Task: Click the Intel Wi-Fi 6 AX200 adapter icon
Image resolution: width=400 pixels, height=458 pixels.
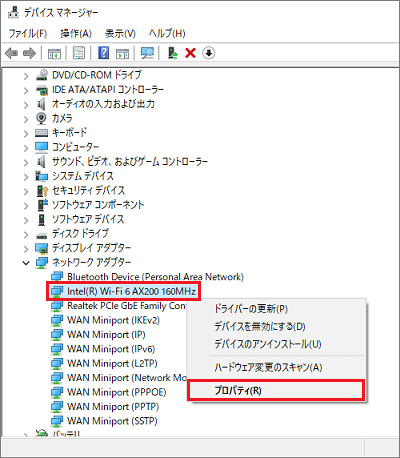Action: (57, 292)
